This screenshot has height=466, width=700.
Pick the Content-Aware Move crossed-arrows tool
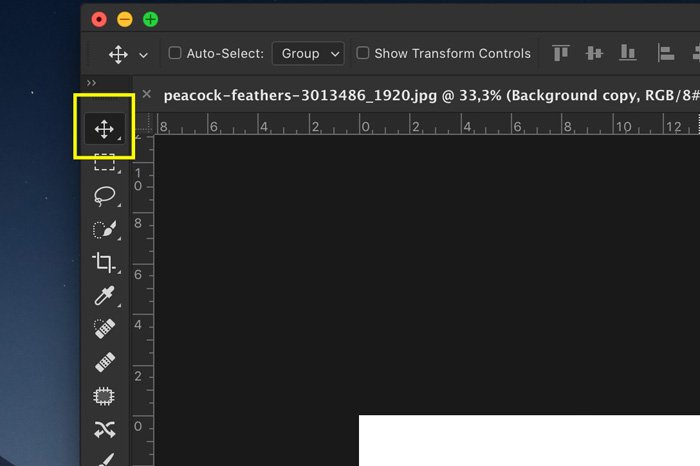point(104,430)
